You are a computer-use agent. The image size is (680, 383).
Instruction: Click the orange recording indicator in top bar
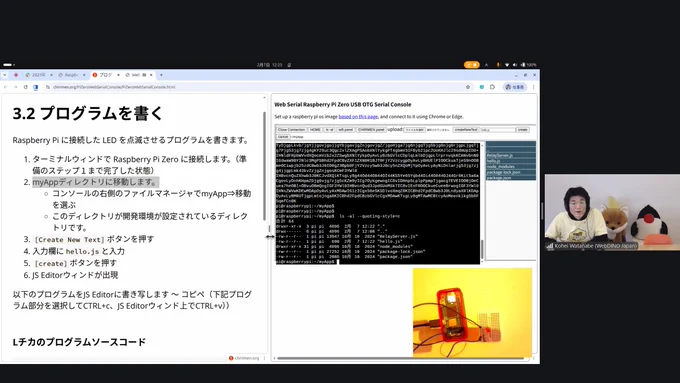(x=471, y=65)
